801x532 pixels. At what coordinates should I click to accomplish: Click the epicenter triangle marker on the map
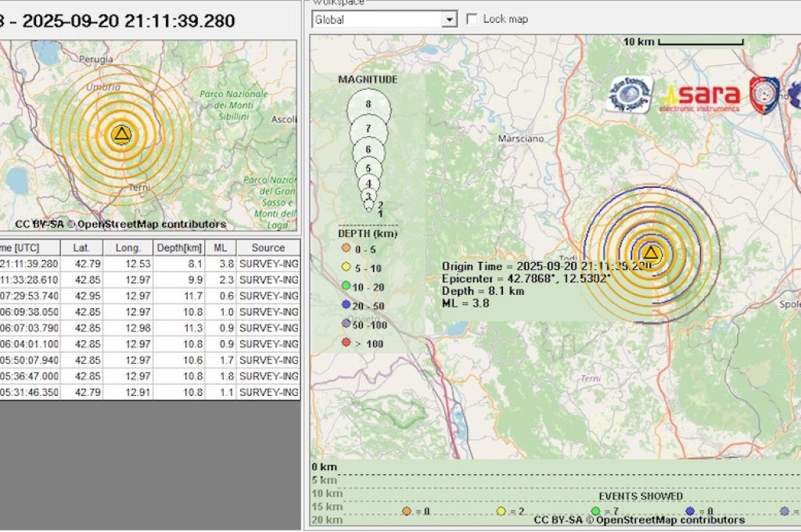[x=650, y=253]
